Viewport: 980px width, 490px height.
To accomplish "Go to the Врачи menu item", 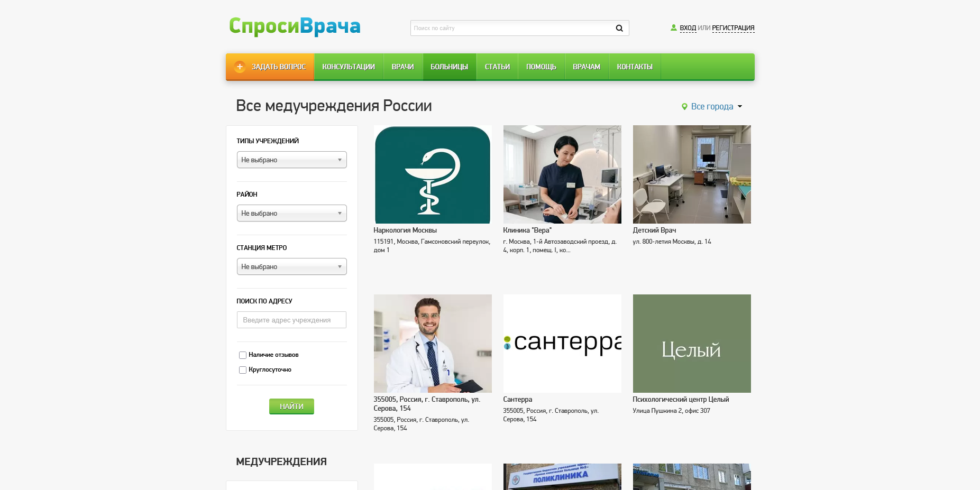I will coord(403,67).
